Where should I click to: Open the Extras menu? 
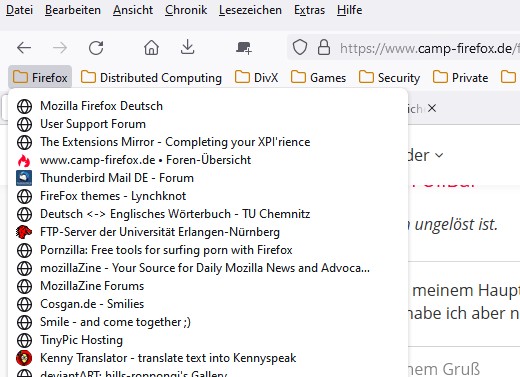pos(309,10)
